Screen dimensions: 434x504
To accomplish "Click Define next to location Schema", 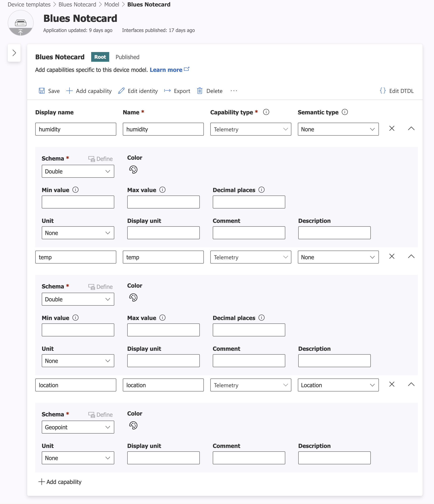I will (x=100, y=415).
